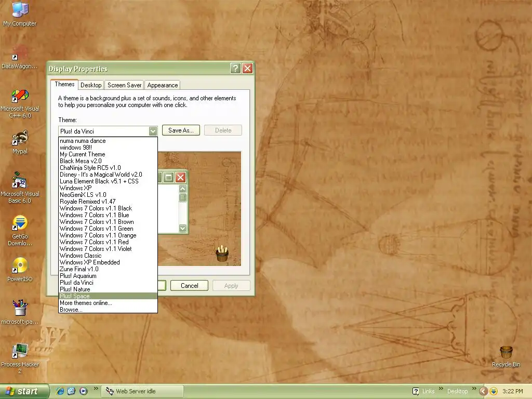The height and width of the screenshot is (399, 532).
Task: Select More themes online... entry
Action: click(108, 303)
